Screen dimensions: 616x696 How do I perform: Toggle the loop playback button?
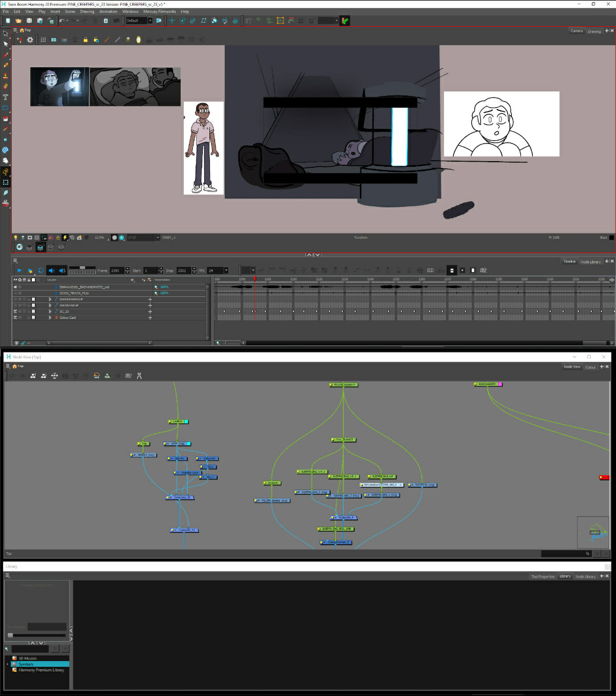point(41,270)
